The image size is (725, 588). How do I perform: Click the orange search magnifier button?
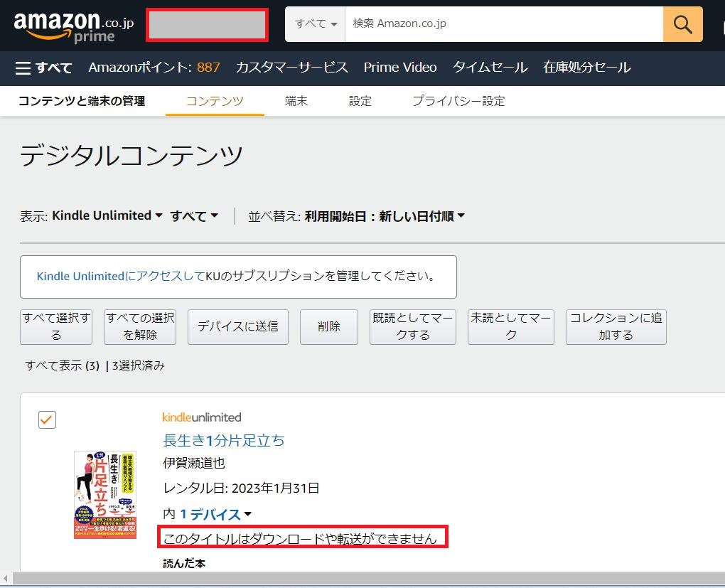(x=682, y=24)
